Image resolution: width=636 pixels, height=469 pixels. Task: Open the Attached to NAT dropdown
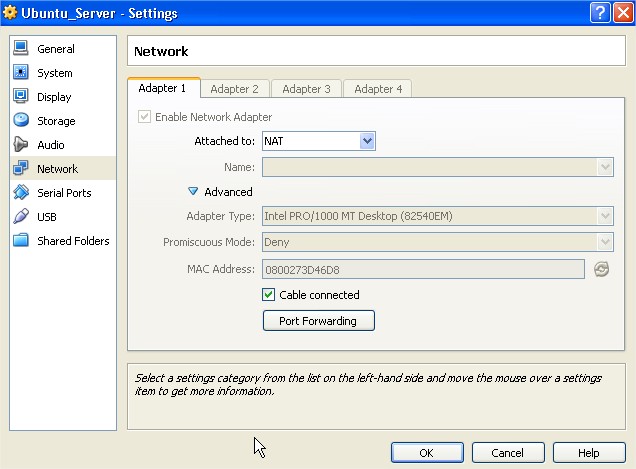318,141
